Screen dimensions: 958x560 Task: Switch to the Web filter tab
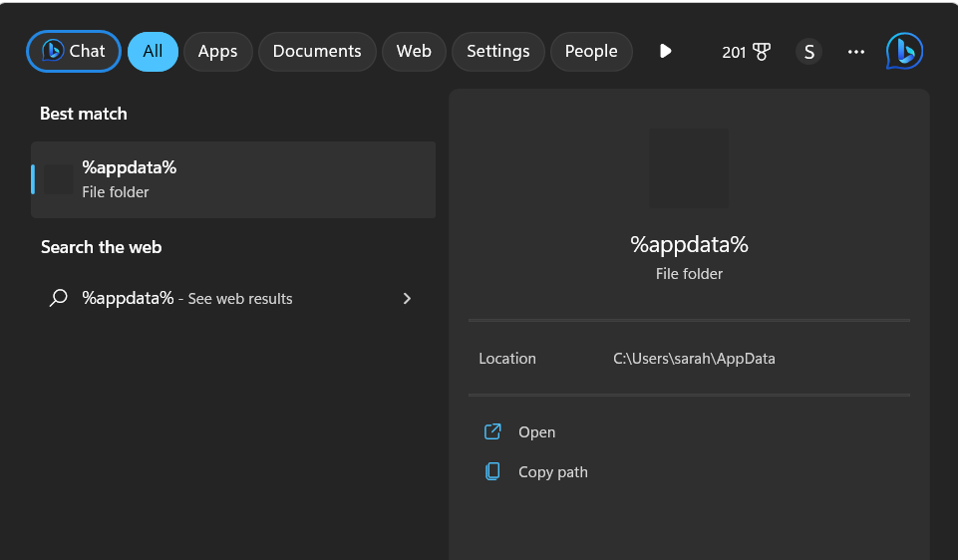tap(414, 51)
